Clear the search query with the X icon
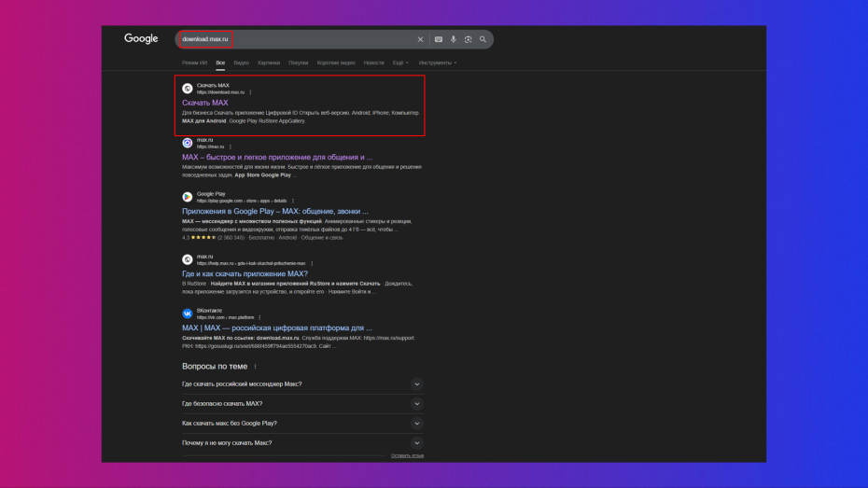This screenshot has width=868, height=488. [x=420, y=39]
